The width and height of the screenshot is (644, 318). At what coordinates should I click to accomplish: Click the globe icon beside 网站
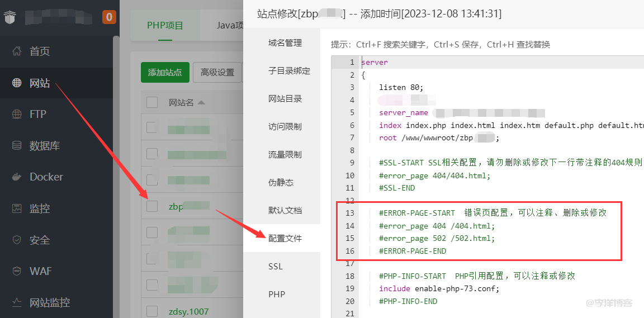tap(17, 83)
